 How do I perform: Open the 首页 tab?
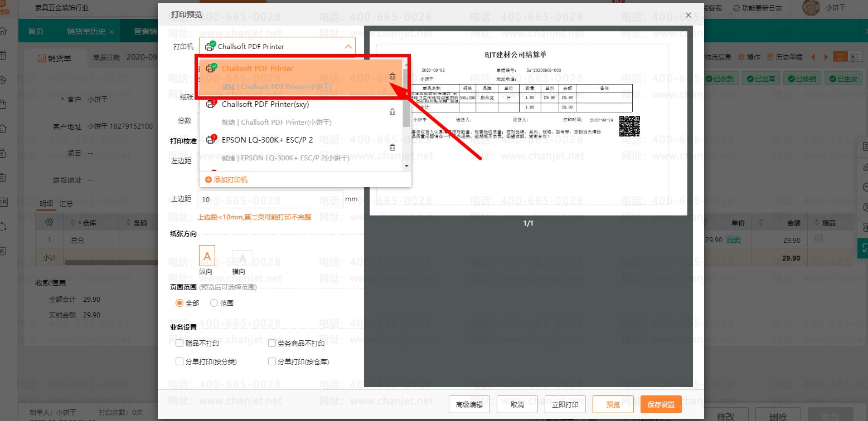pos(36,31)
